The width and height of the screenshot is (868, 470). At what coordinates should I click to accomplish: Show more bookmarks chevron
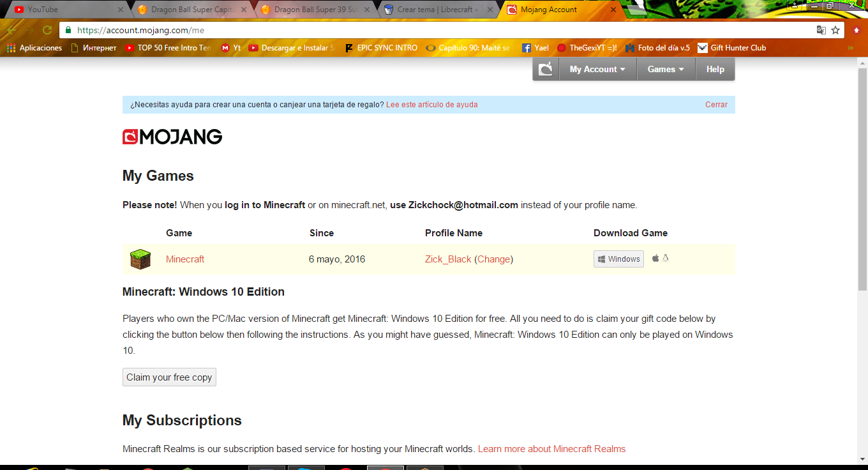(850, 48)
